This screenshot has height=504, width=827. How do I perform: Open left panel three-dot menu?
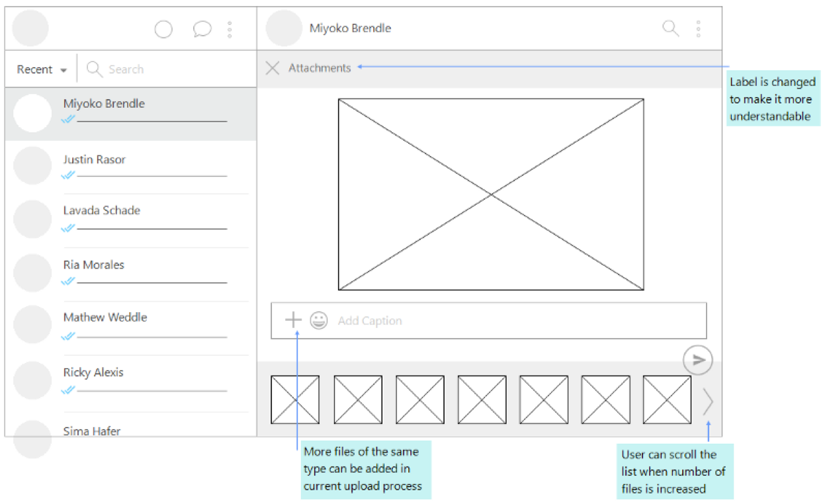[230, 29]
